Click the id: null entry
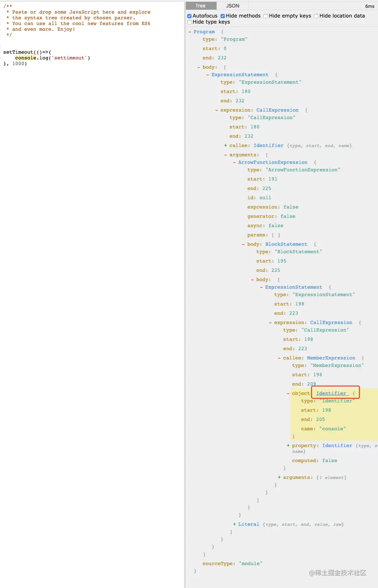Viewport: 378px width, 588px height. click(x=259, y=198)
